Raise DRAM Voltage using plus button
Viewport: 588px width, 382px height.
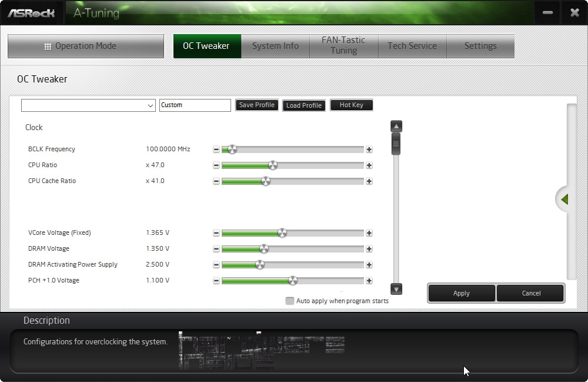click(x=369, y=249)
